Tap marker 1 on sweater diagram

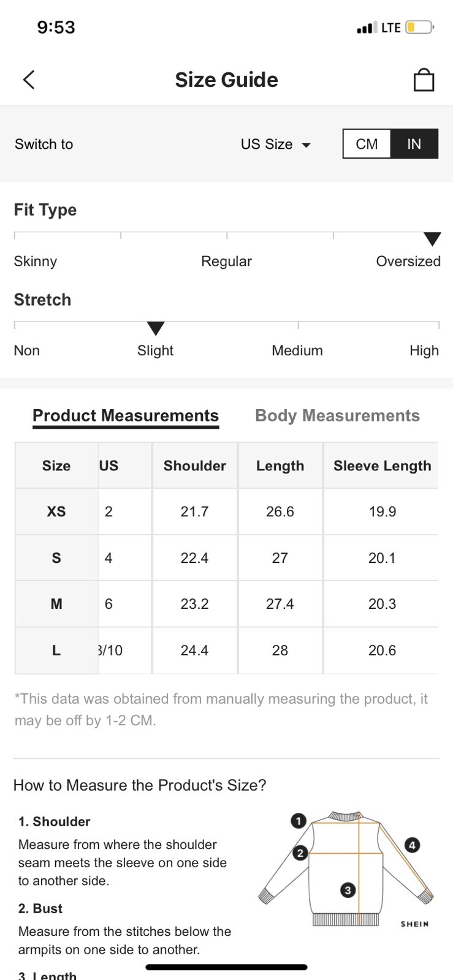pyautogui.click(x=299, y=821)
